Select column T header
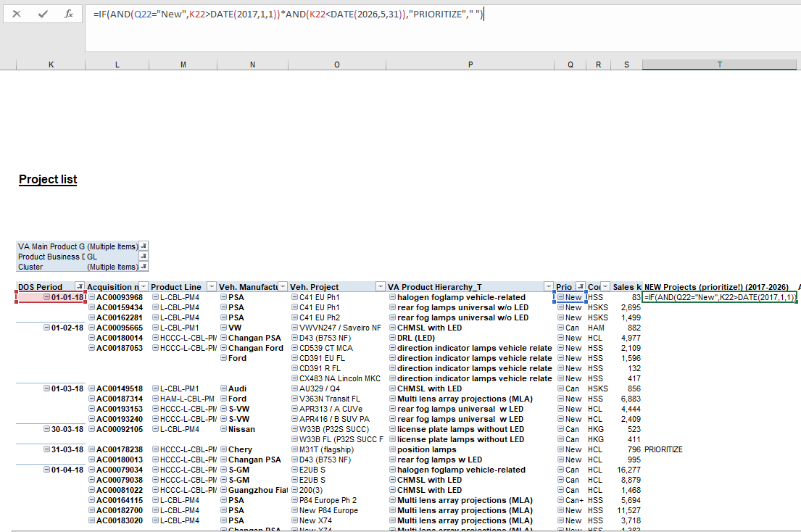 (719, 65)
